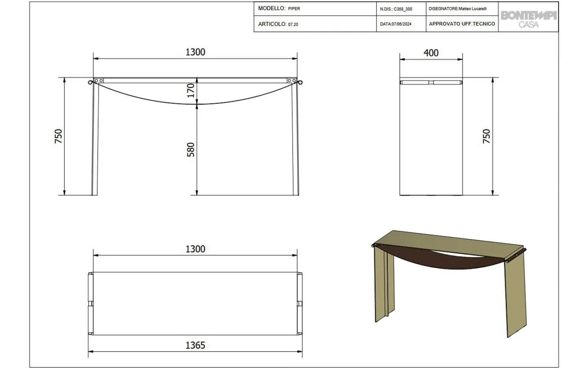Select the 1365 overall length dimension
The width and height of the screenshot is (588, 368).
195,345
